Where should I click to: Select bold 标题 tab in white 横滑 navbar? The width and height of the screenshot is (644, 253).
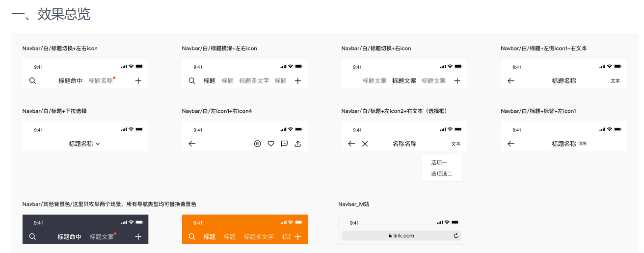tap(210, 81)
